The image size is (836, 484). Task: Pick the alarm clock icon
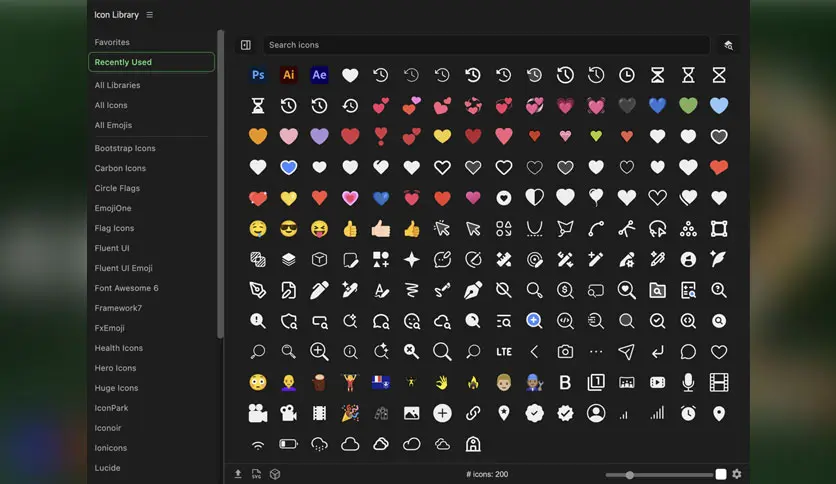(x=688, y=414)
